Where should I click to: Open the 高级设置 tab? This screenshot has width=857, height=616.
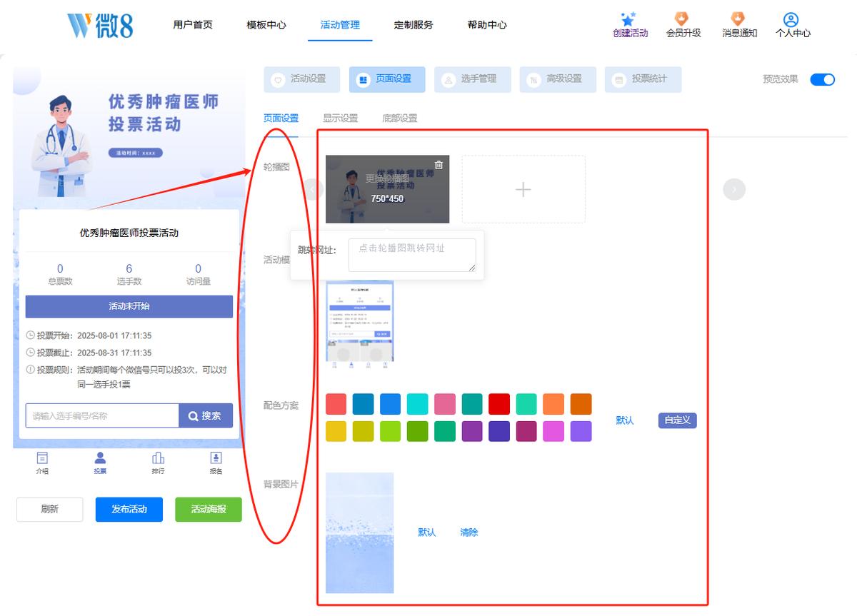coord(558,79)
